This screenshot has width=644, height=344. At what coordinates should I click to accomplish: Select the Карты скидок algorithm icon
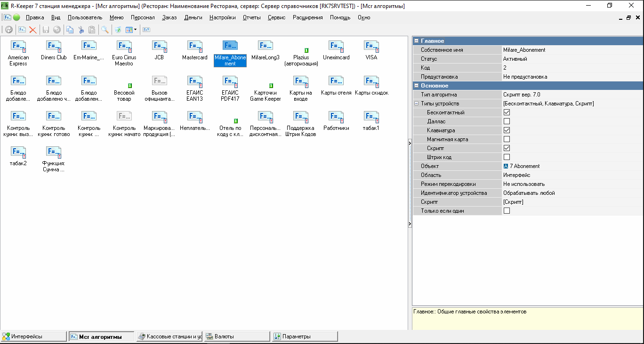click(371, 81)
